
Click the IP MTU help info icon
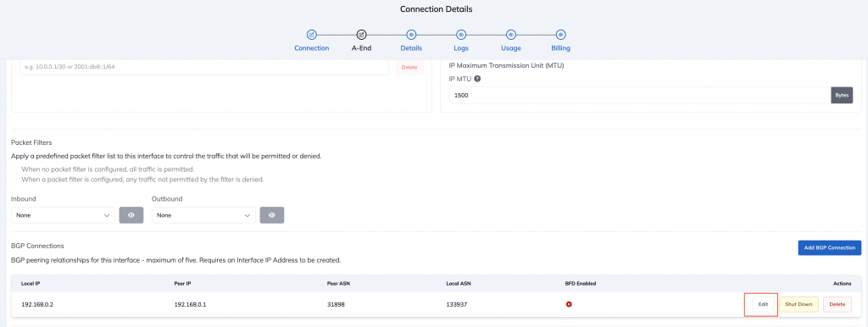point(477,79)
